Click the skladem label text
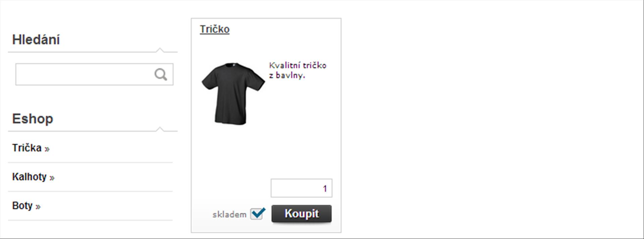The image size is (644, 239). point(230,214)
